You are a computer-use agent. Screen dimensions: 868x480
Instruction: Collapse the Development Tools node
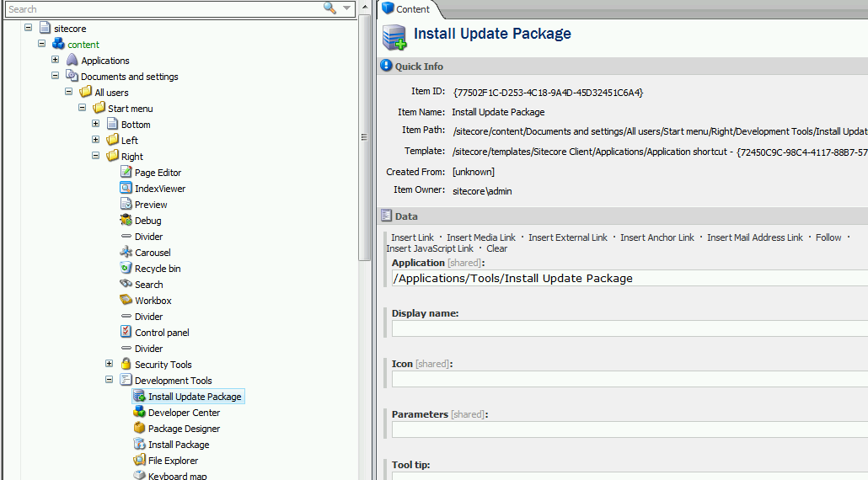point(110,380)
